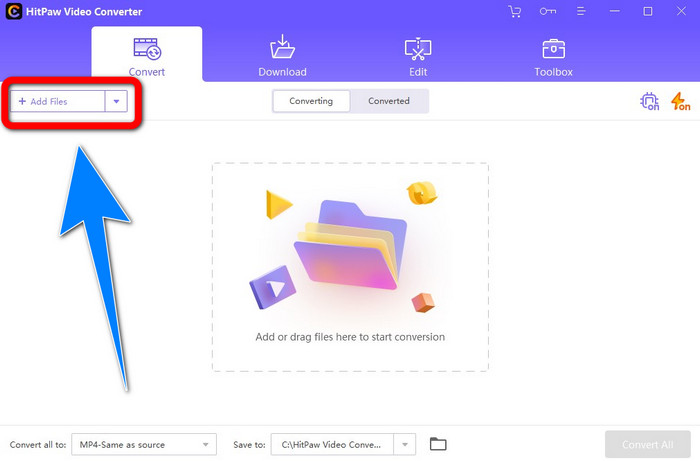This screenshot has height=461, width=700.
Task: Open the Convert all to format dropdown
Action: click(x=144, y=444)
